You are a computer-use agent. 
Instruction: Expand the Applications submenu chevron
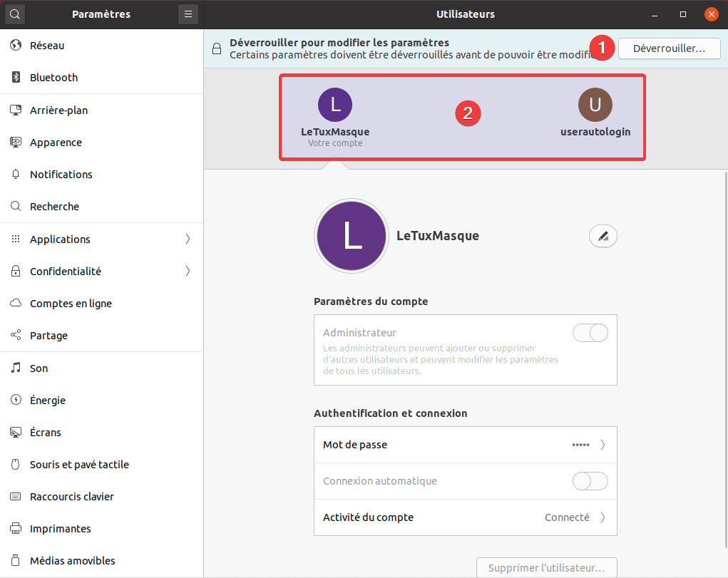coord(188,239)
